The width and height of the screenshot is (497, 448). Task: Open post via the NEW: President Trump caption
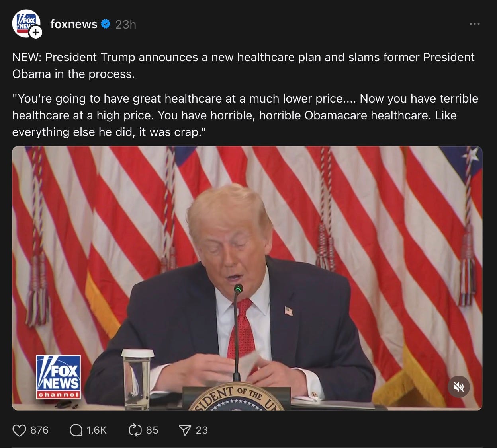click(x=243, y=66)
